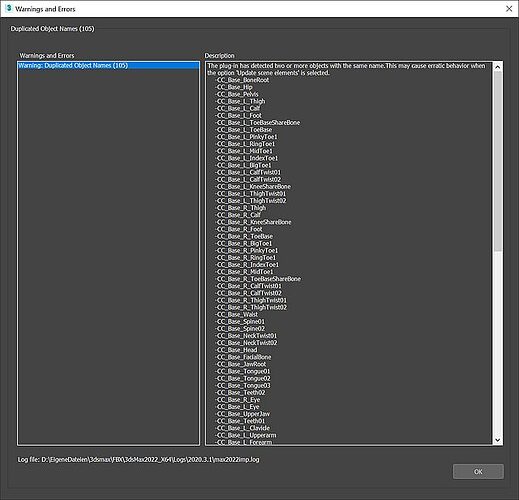Click the log file path text
The height and width of the screenshot is (500, 519).
138,460
